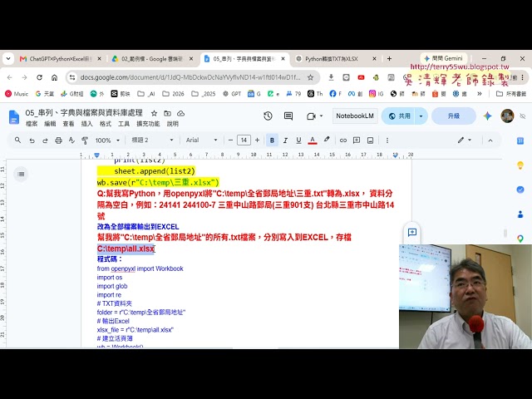Add a comment from toolbar
This screenshot has height=399, width=532.
(357, 140)
